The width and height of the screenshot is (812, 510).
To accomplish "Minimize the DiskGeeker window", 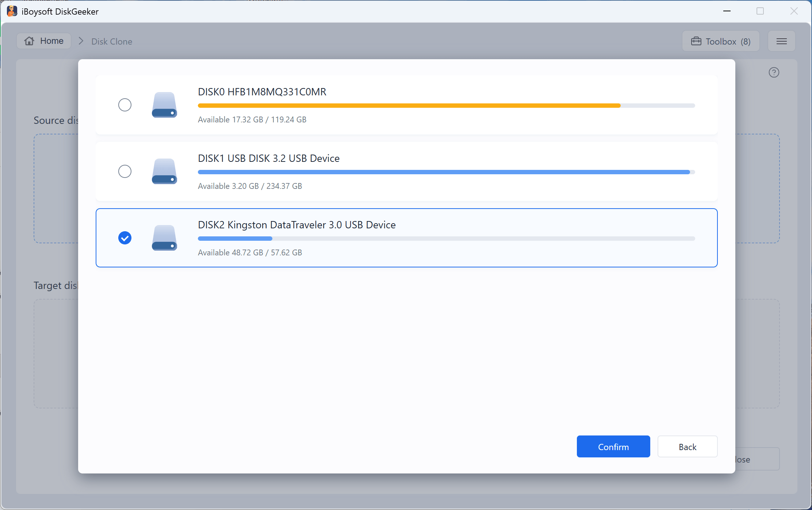I will pos(727,11).
